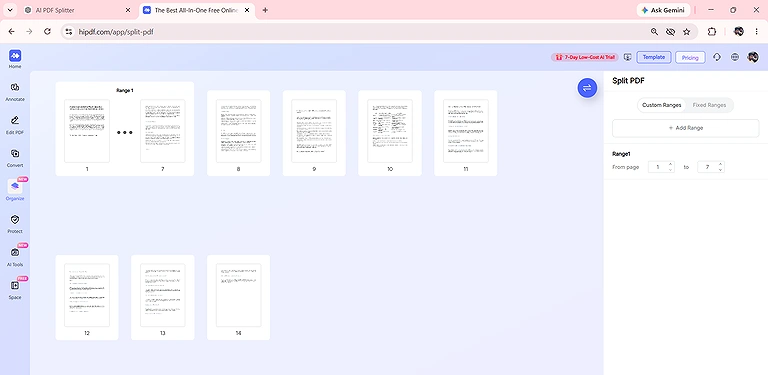Open the tab search dropdown arrow
This screenshot has width=768, height=375.
point(10,10)
